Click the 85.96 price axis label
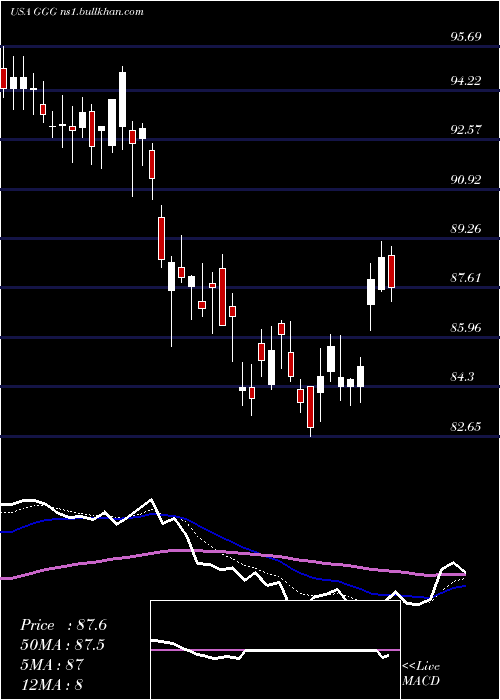 [x=466, y=328]
